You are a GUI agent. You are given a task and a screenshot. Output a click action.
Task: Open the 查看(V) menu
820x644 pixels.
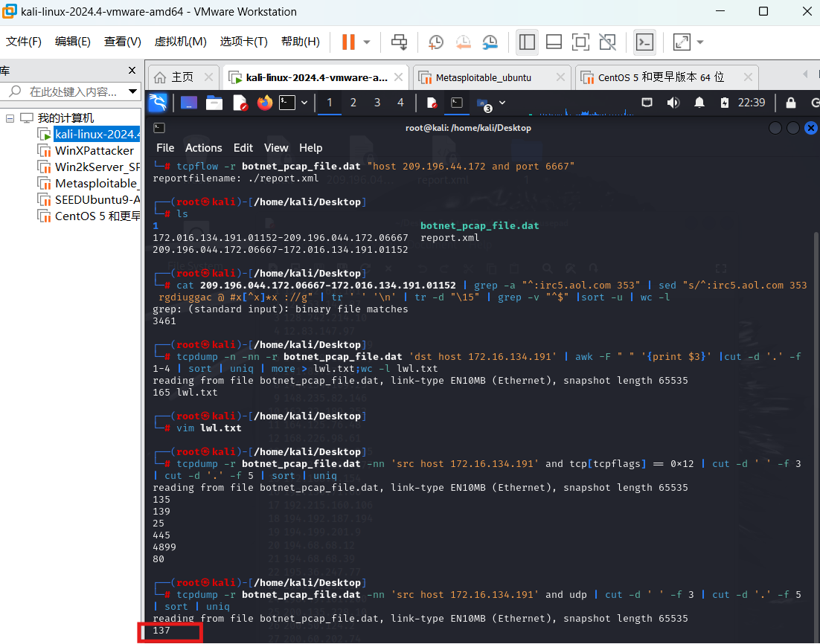point(122,42)
